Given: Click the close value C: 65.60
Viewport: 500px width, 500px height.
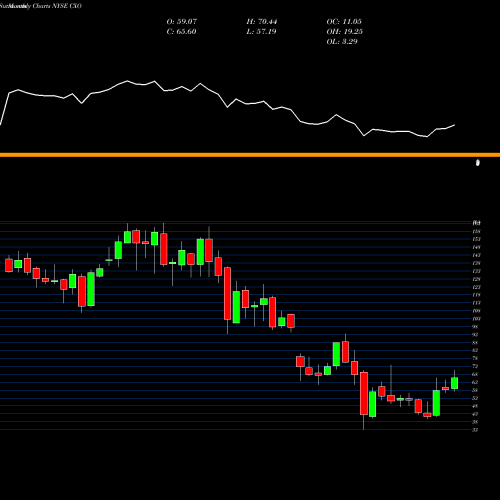Looking at the screenshot, I should [x=181, y=32].
